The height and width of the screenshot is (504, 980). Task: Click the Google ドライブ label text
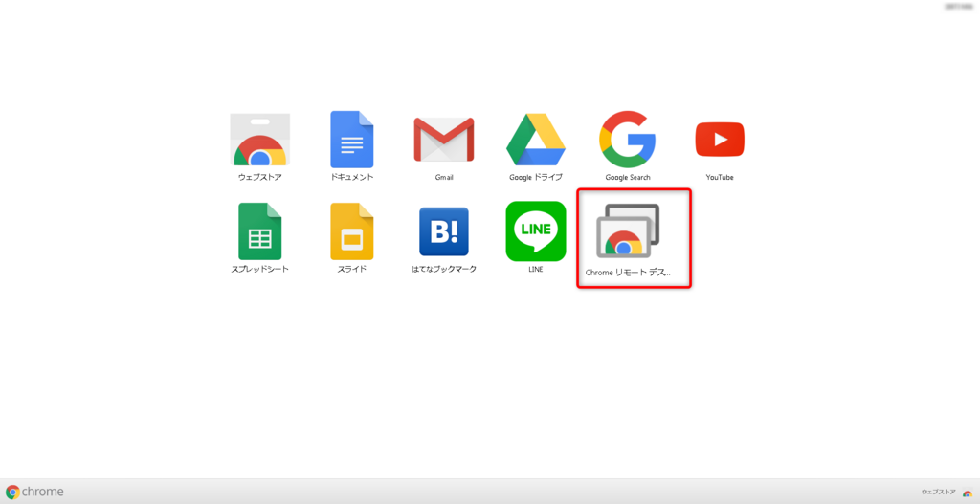click(x=536, y=177)
